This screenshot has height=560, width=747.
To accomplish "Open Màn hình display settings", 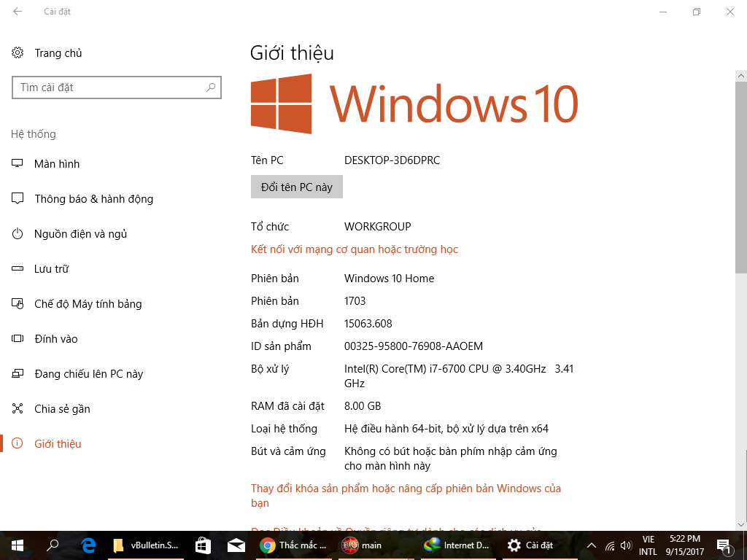I will click(57, 164).
